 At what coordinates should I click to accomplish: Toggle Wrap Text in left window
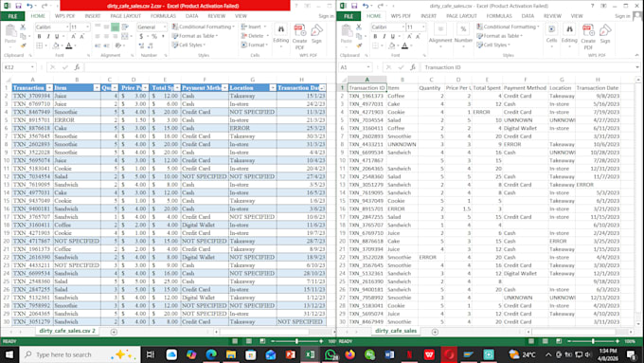125,27
